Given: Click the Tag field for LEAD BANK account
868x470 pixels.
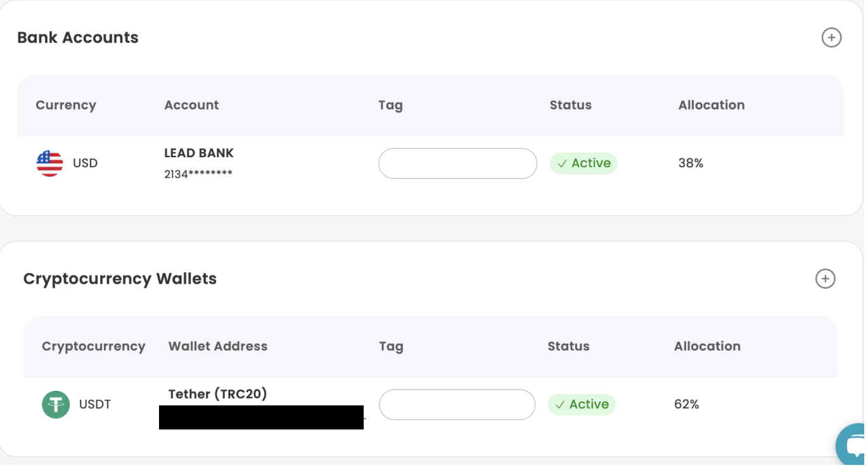Looking at the screenshot, I should click(457, 163).
